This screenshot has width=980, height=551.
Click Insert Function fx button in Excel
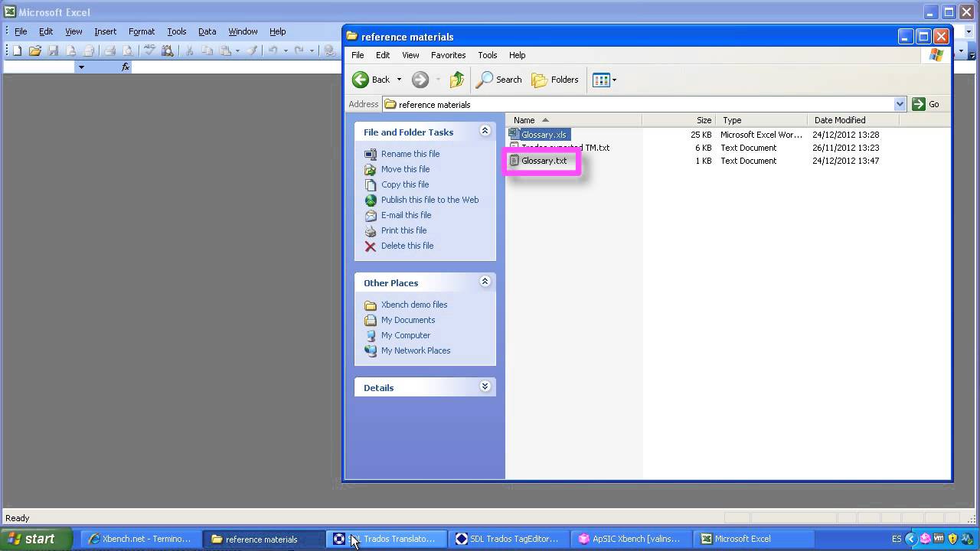tap(126, 67)
